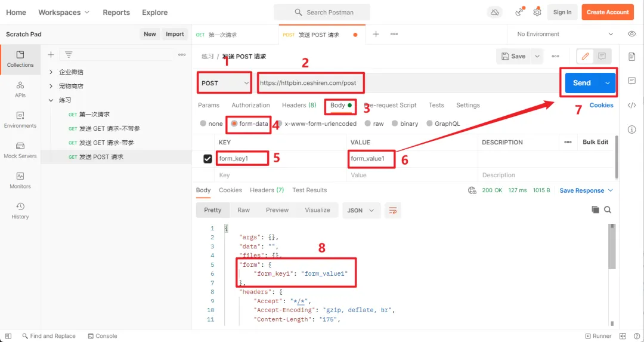Open the Mock Servers sidebar panel
The image size is (644, 342).
tap(20, 150)
